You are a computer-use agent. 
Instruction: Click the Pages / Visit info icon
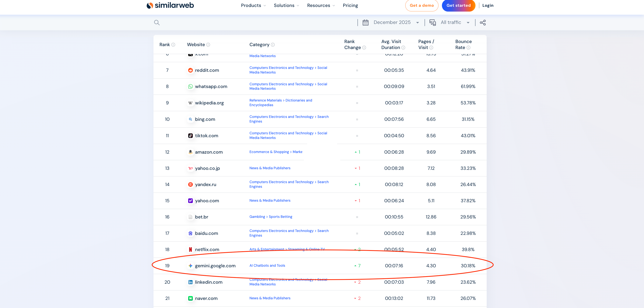[431, 48]
